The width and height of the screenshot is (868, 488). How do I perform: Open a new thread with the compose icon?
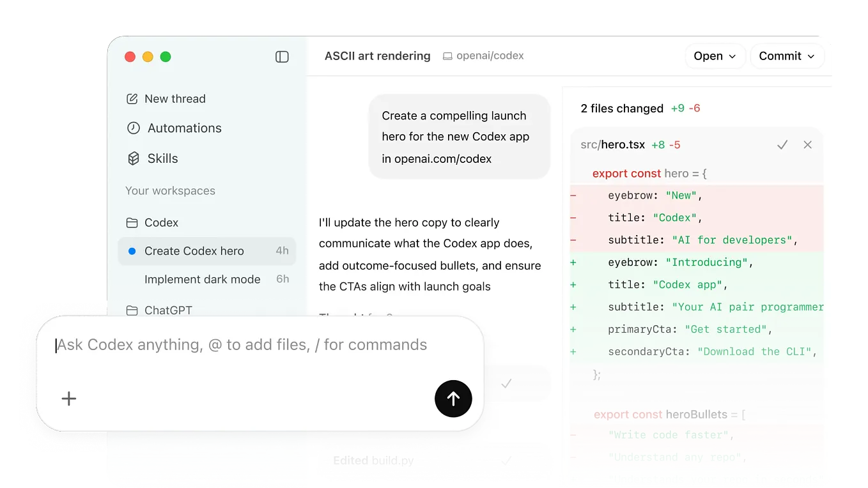(132, 98)
